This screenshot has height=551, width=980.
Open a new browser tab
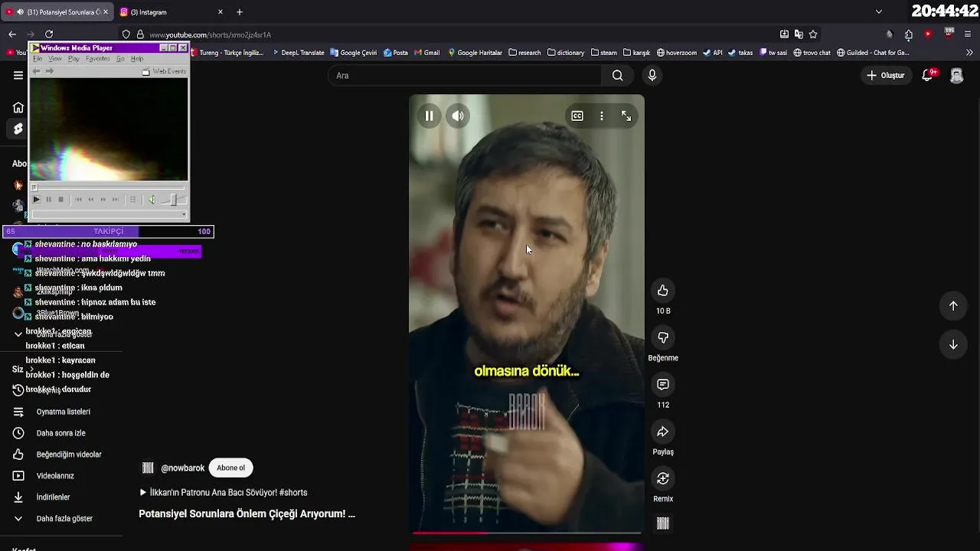click(x=240, y=12)
